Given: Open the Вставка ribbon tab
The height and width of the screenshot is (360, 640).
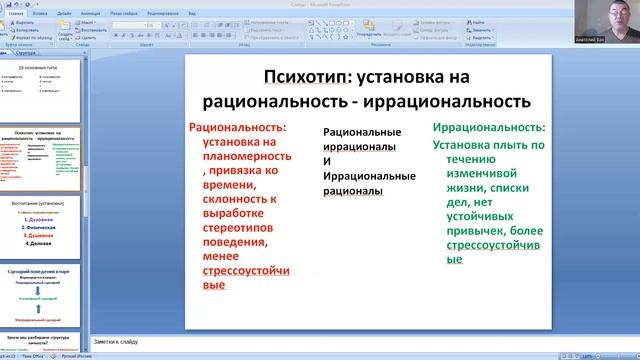Looking at the screenshot, I should click(x=40, y=13).
